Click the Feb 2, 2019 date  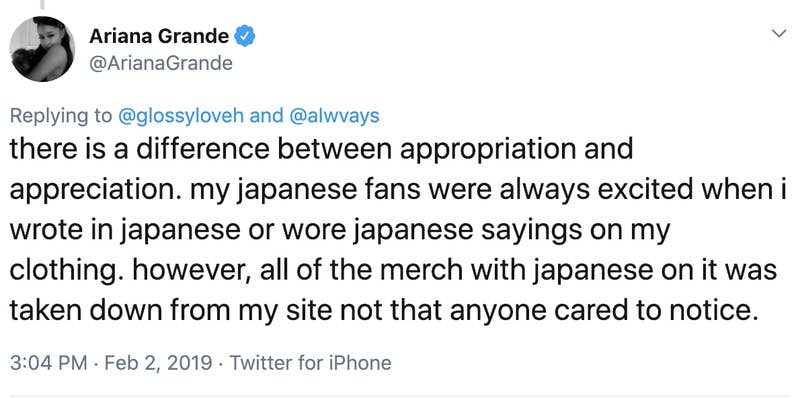pyautogui.click(x=158, y=363)
